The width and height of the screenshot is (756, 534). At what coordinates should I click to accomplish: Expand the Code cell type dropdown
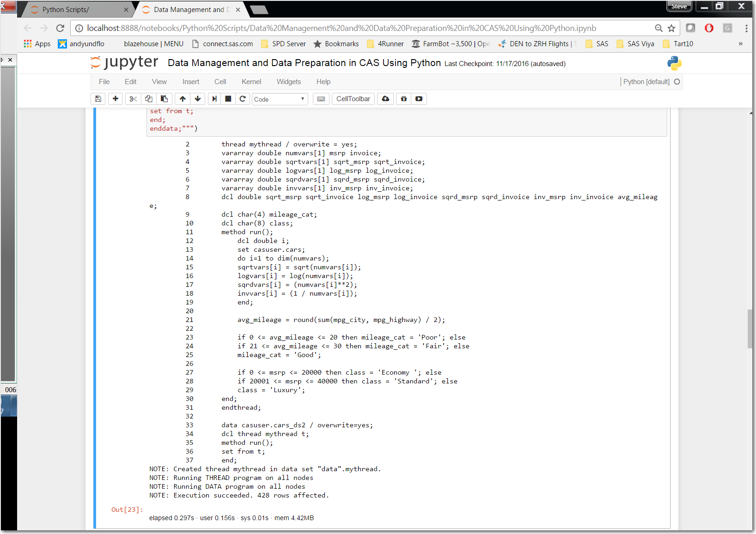[280, 99]
